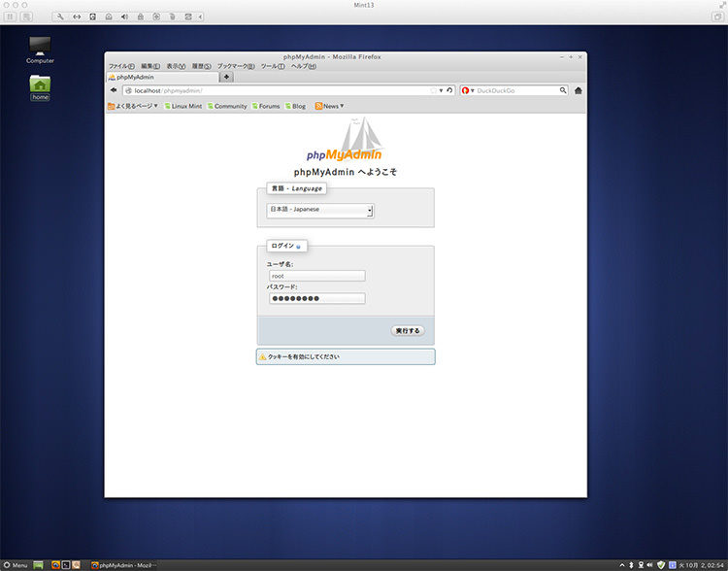The image size is (728, 571).
Task: Click the ユーザ名 username field
Action: 317,276
